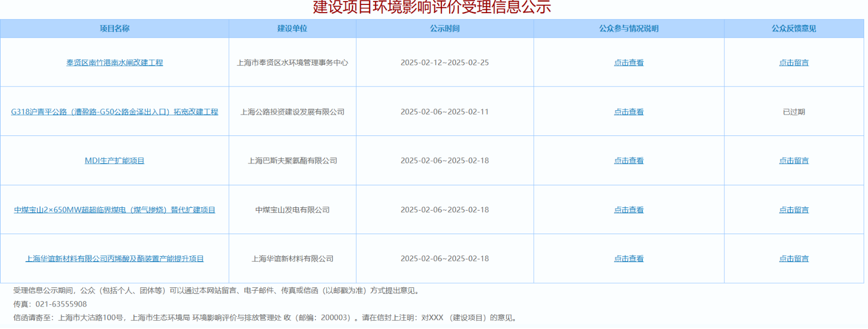This screenshot has height=329, width=868.
Task: Click 点击留言 for 上海华谊新材料 row
Action: [x=794, y=259]
